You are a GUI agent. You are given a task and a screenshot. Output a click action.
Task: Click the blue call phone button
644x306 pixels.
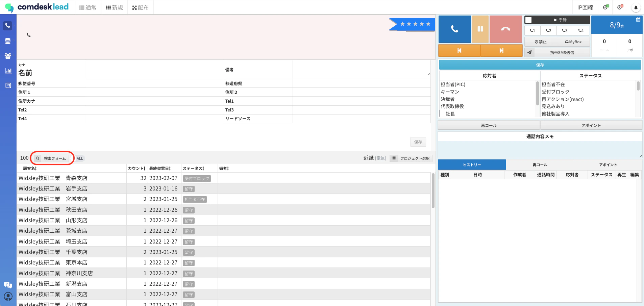(x=454, y=29)
